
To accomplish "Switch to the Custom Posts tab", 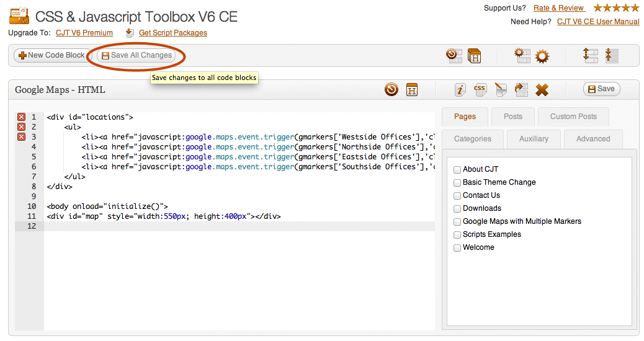I will 573,117.
